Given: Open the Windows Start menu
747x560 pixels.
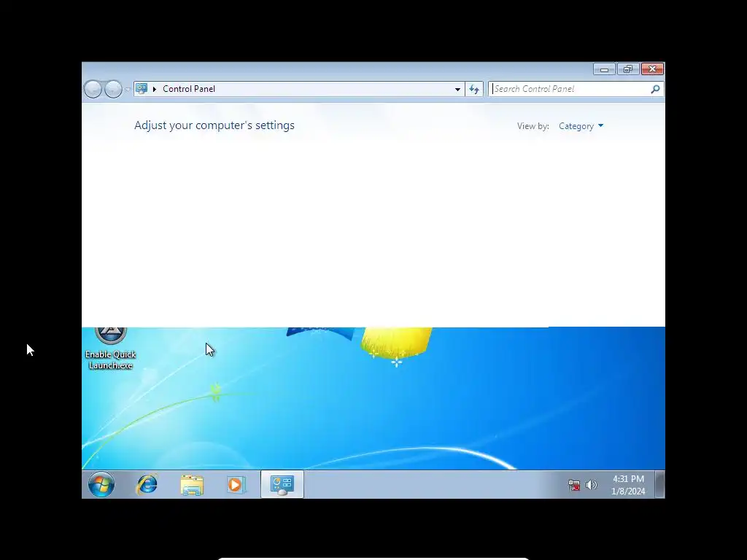Looking at the screenshot, I should 101,485.
